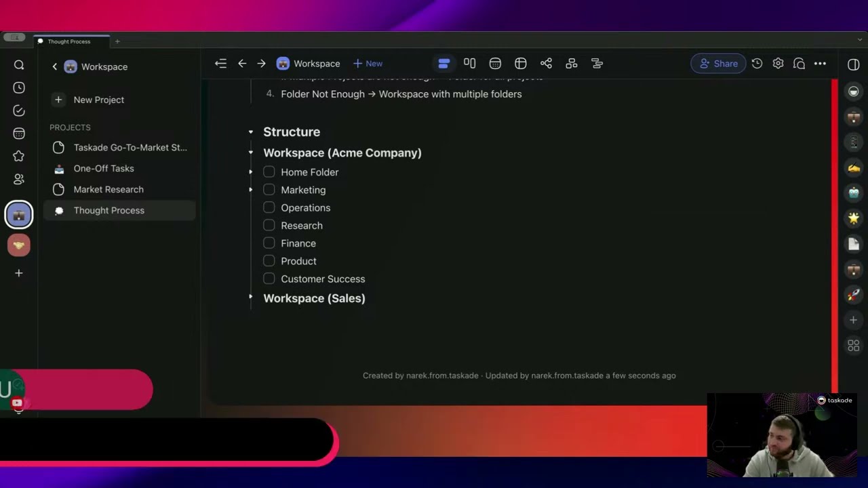Image resolution: width=868 pixels, height=488 pixels.
Task: Switch to Board view icon
Action: [469, 63]
